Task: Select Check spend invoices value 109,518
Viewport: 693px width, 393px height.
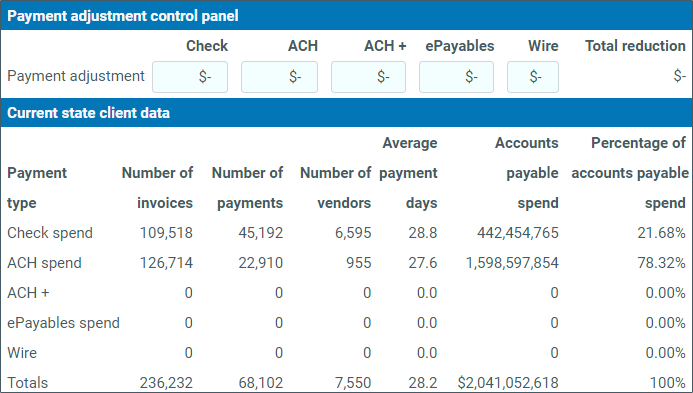Action: coord(166,233)
